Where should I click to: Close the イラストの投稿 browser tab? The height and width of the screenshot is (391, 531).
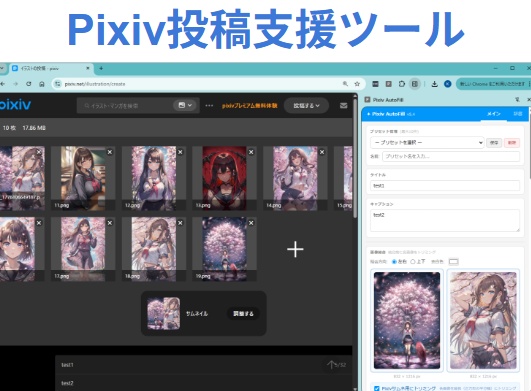pos(88,68)
